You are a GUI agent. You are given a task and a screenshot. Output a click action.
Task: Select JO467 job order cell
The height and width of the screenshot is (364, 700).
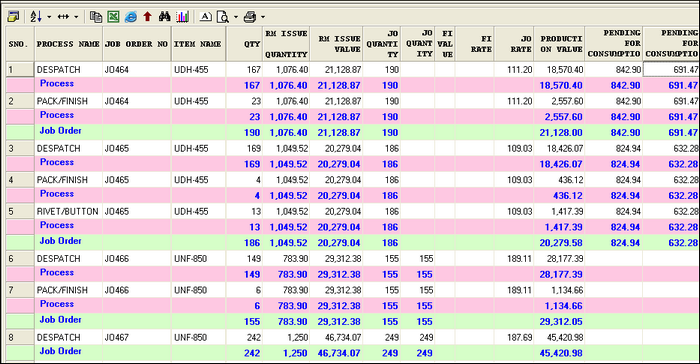(137, 337)
